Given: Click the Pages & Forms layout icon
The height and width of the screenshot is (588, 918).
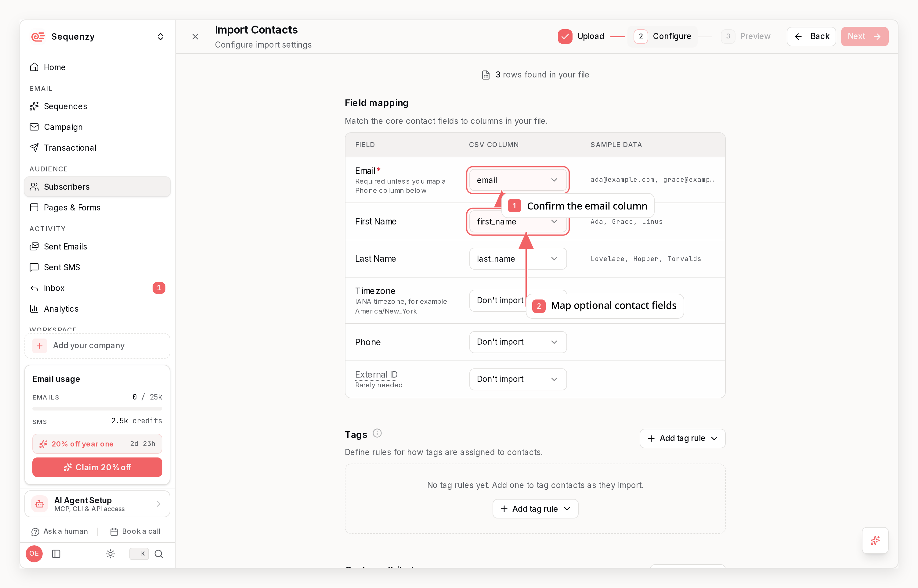Looking at the screenshot, I should point(34,207).
